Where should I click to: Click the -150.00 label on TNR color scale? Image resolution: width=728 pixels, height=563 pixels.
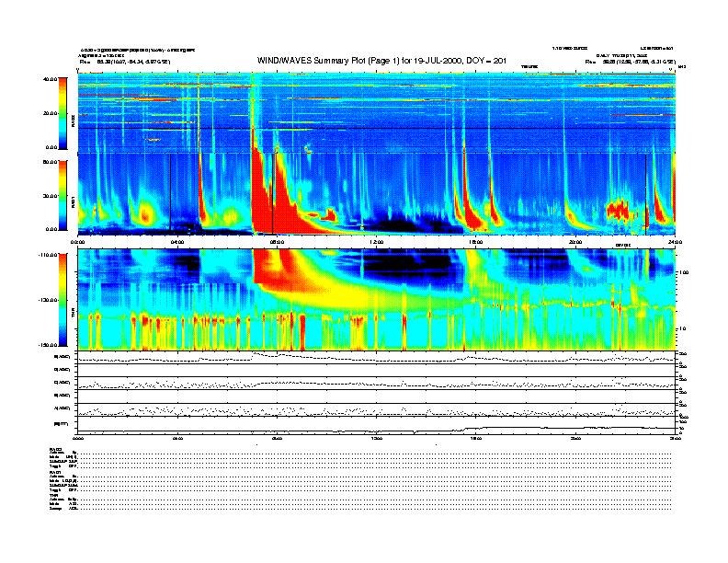point(49,345)
